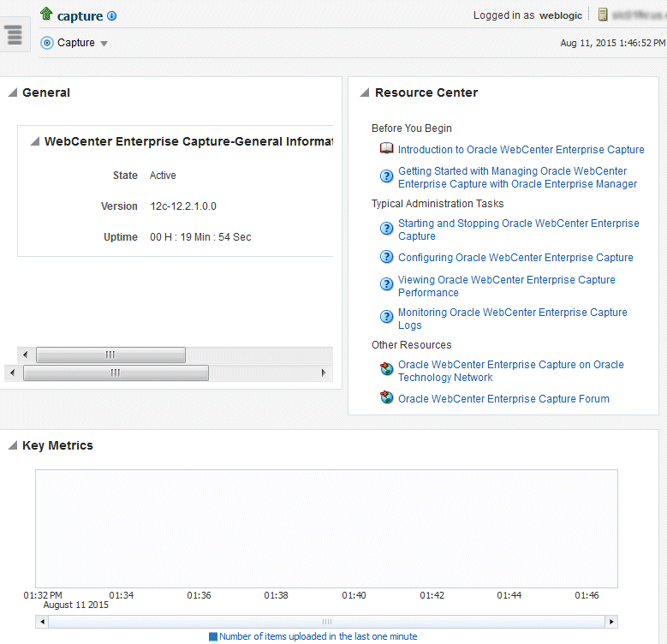Click help icon beside Starting and Stopping link
The height and width of the screenshot is (644, 667).
tap(386, 229)
